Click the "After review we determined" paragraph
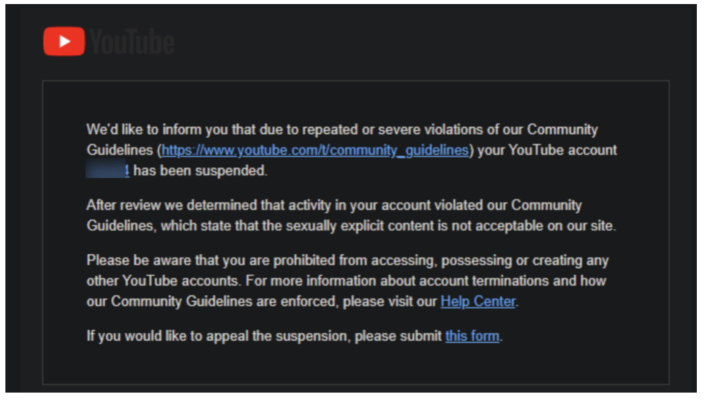 351,215
